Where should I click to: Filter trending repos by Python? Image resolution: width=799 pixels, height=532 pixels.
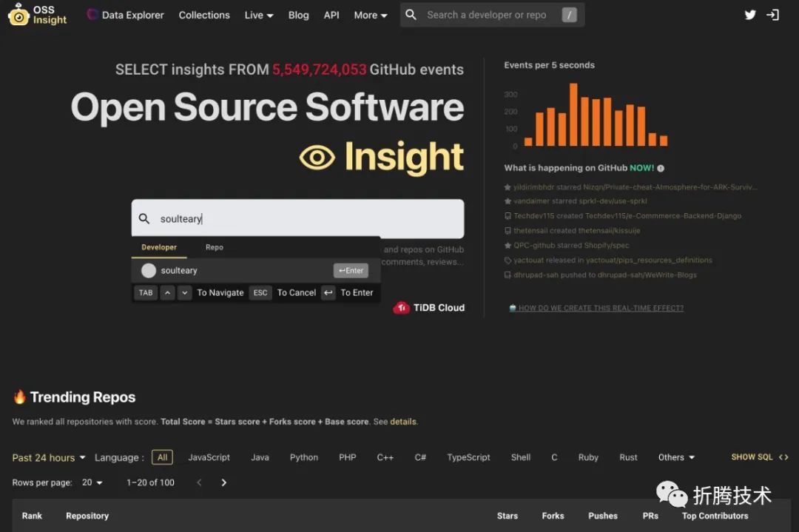(304, 457)
